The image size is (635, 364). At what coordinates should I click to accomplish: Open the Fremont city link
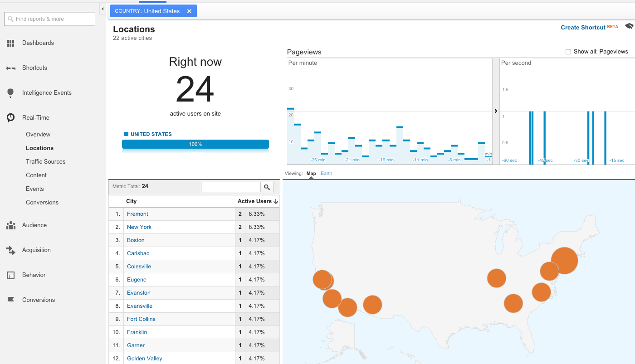(137, 214)
